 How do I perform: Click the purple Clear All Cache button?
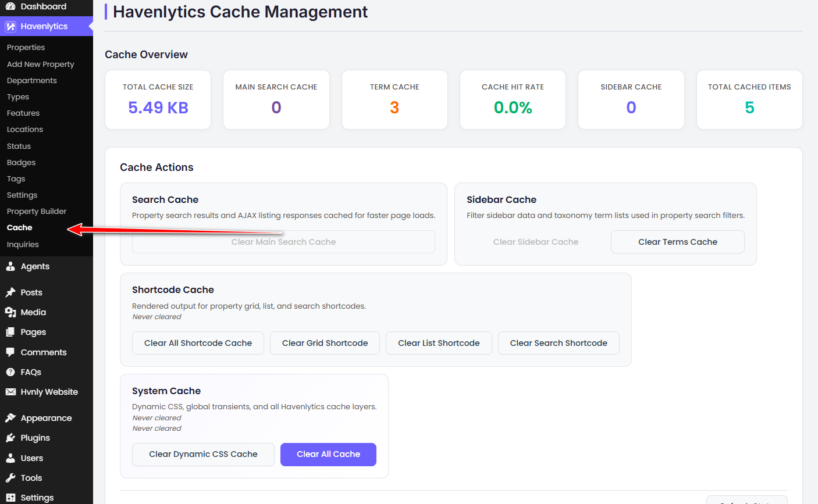(328, 455)
